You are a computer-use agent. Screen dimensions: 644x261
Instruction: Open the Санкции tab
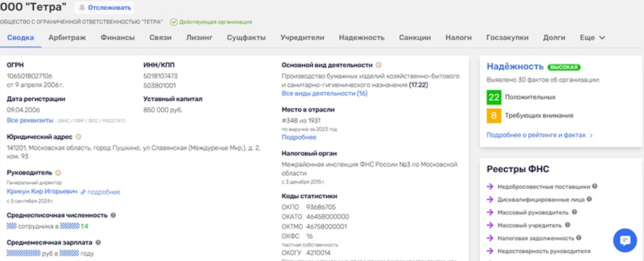coord(415,38)
